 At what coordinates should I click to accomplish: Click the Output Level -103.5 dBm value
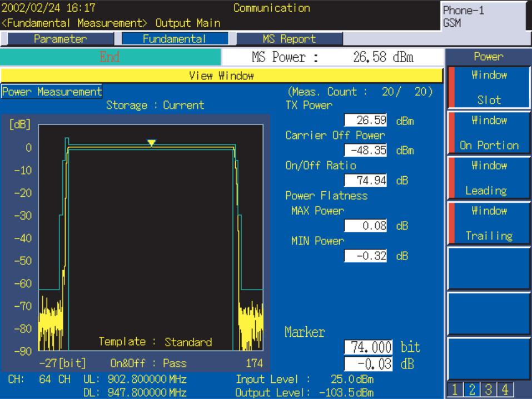pyautogui.click(x=305, y=392)
